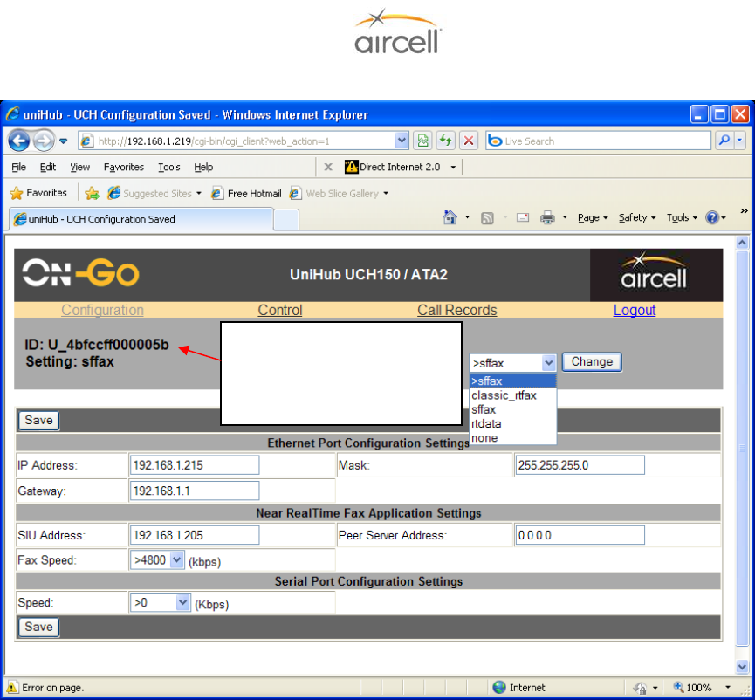Click the SIU Address field
Viewport: 755px width, 700px height.
click(x=195, y=535)
